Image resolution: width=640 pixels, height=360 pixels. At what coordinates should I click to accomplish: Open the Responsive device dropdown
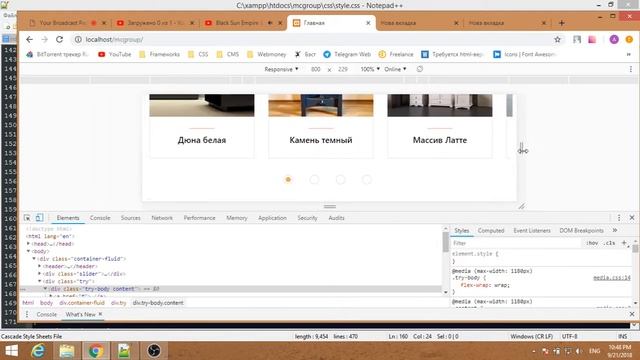(281, 69)
